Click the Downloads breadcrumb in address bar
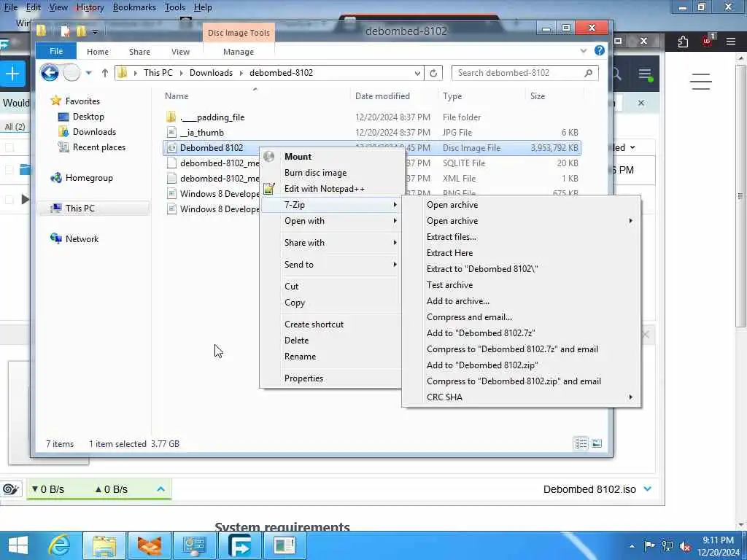The width and height of the screenshot is (747, 560). (x=211, y=73)
